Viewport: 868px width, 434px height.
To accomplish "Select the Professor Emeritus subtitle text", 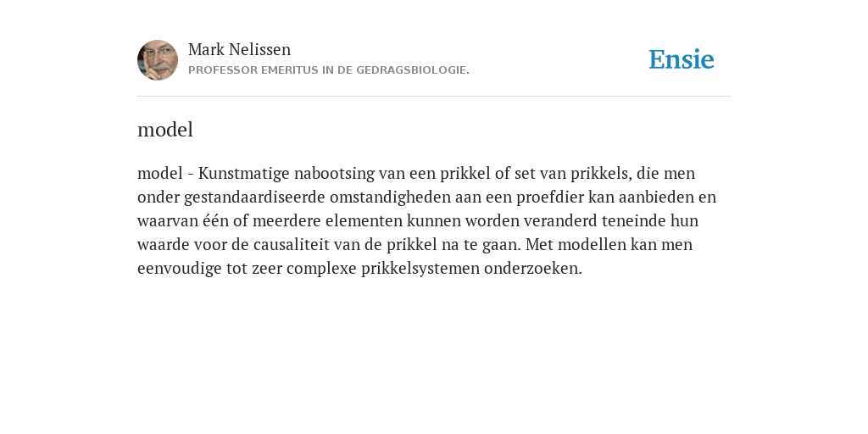I will point(329,70).
